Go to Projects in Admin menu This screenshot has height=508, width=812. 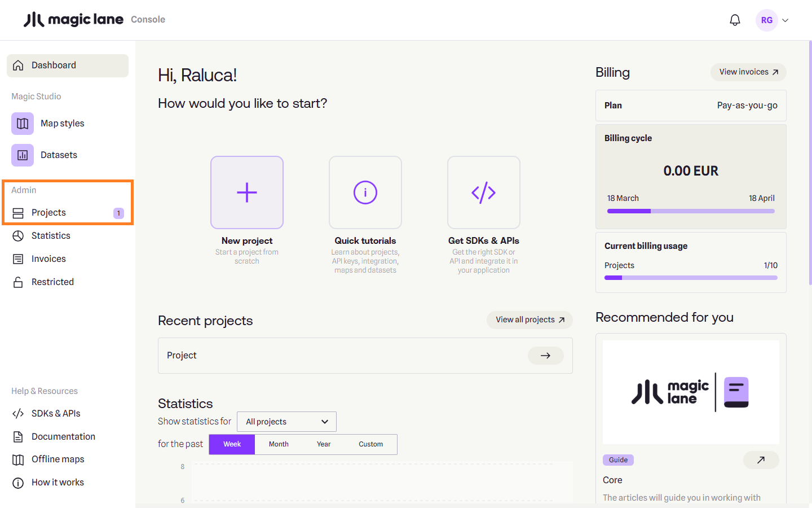(x=49, y=213)
